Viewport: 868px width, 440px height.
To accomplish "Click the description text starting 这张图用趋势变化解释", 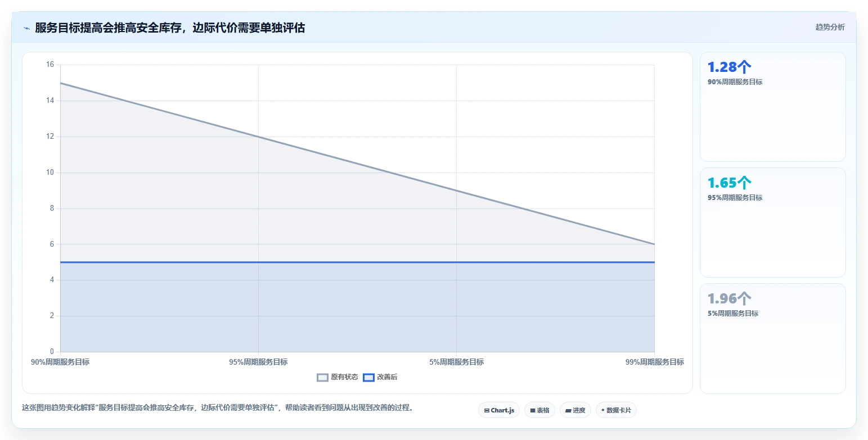I will [218, 408].
